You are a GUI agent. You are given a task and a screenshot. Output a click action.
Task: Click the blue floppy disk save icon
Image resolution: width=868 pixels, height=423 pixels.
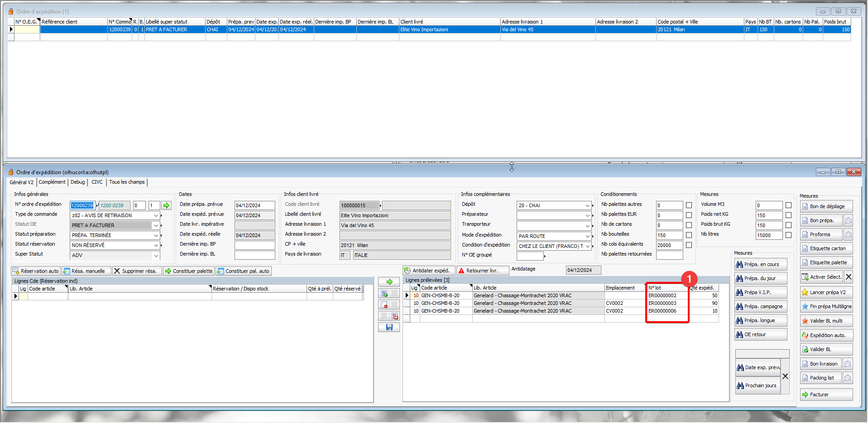coord(389,327)
